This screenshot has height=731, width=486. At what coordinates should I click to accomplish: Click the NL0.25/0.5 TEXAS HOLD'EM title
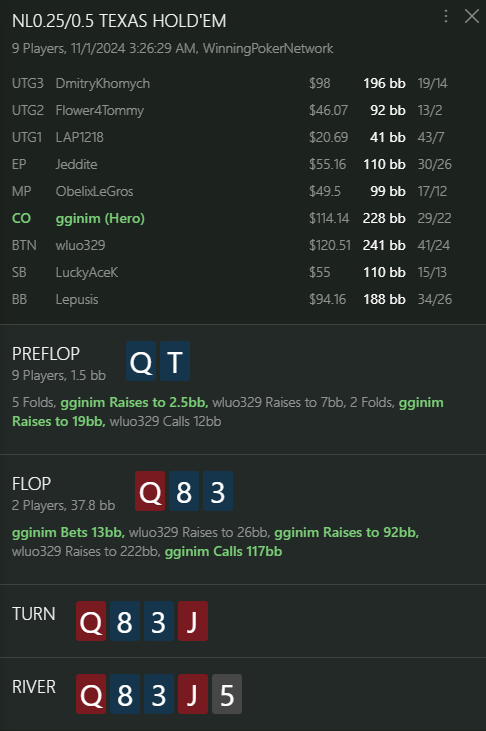coord(119,21)
